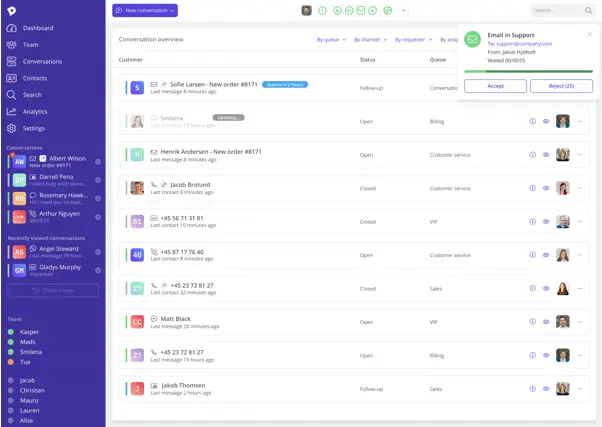Click the Contacts sidebar icon

[34, 78]
